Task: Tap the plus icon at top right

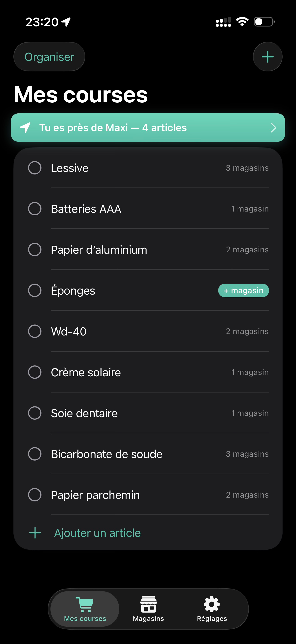Action: pyautogui.click(x=268, y=57)
